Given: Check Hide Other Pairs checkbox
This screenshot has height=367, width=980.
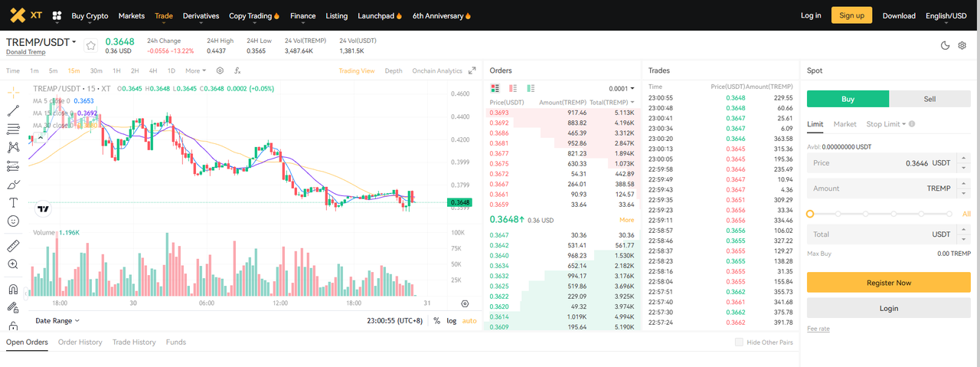Looking at the screenshot, I should (739, 342).
